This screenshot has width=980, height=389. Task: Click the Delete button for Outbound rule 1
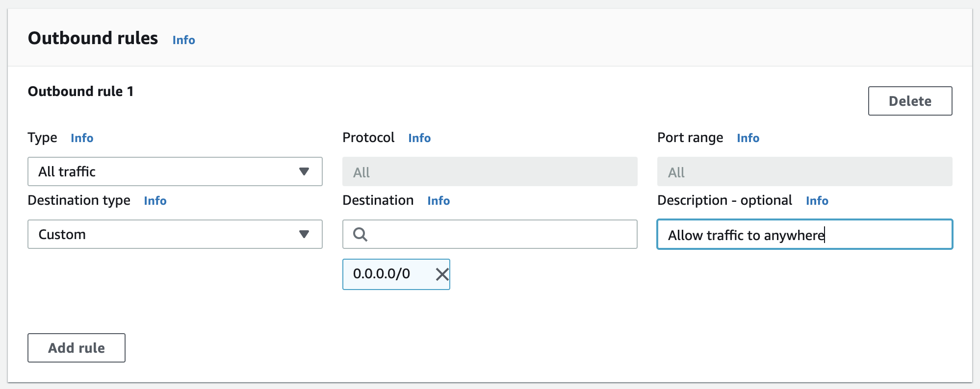pyautogui.click(x=910, y=101)
